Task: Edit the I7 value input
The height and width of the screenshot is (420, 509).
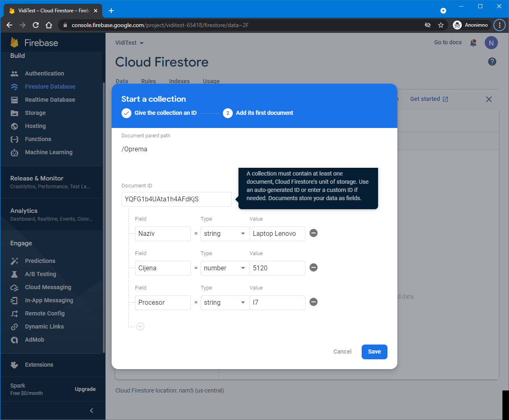Action: point(277,303)
